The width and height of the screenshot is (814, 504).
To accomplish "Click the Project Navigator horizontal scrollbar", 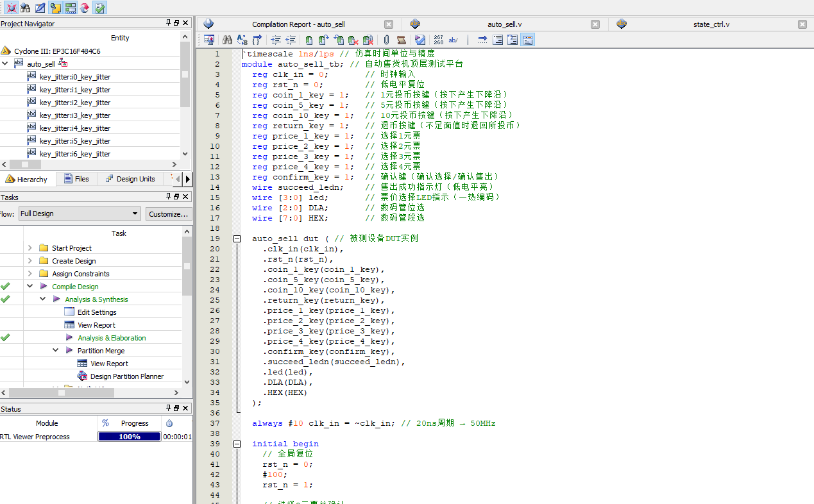I will pos(90,165).
